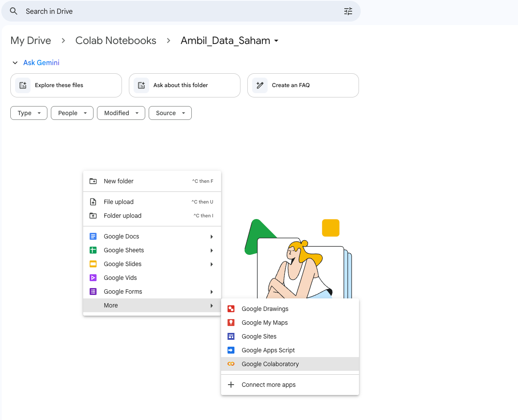Select Folder upload menu entry
Image resolution: width=518 pixels, height=420 pixels.
click(x=152, y=216)
